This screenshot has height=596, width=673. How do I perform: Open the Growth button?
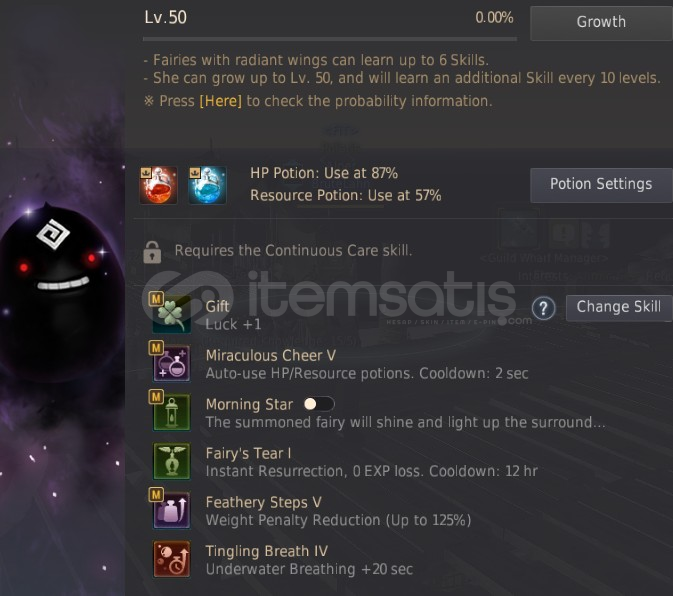(x=601, y=22)
